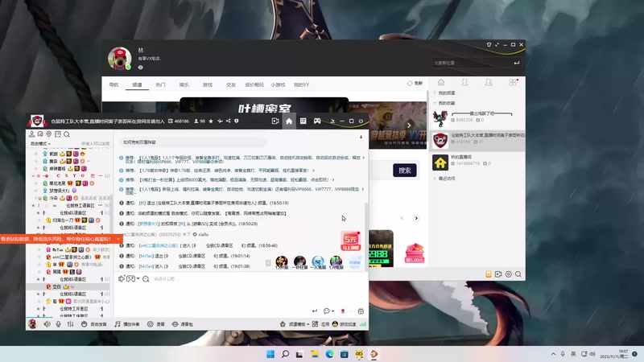Click the speaker volume icon in channel bottom bar
This screenshot has width=644, height=362.
(47, 324)
